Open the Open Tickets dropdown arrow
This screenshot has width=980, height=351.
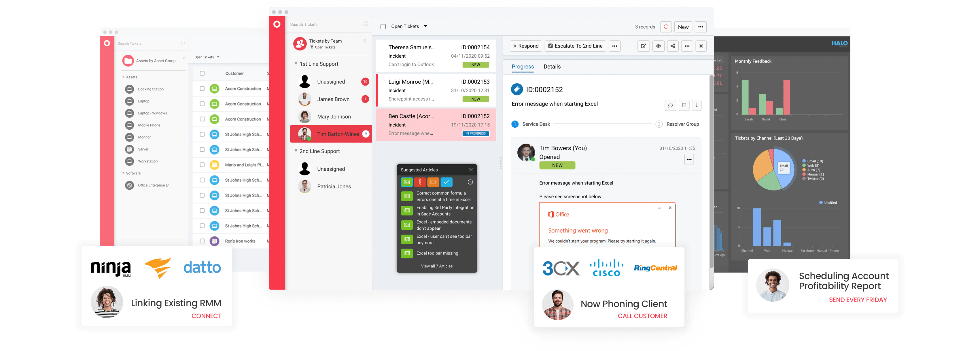(425, 26)
